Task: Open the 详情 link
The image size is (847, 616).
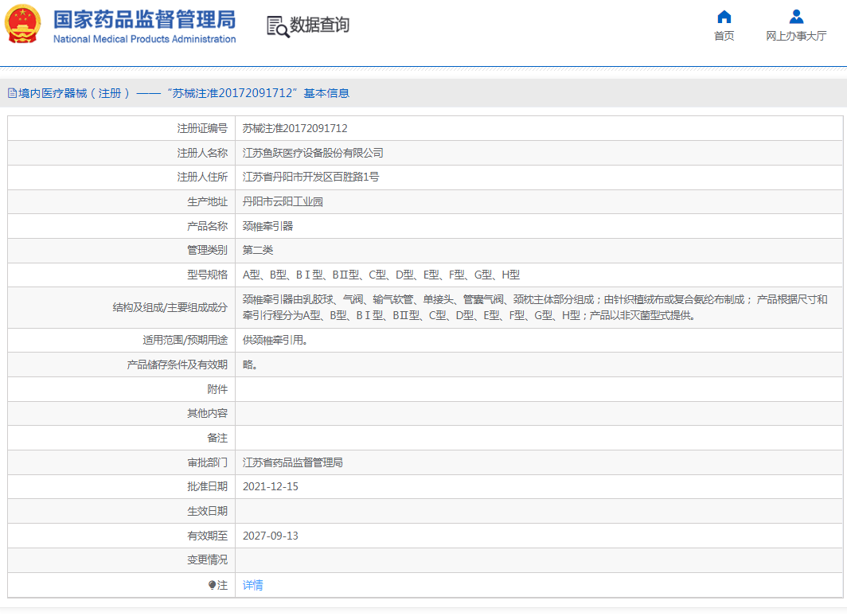Action: (x=253, y=585)
